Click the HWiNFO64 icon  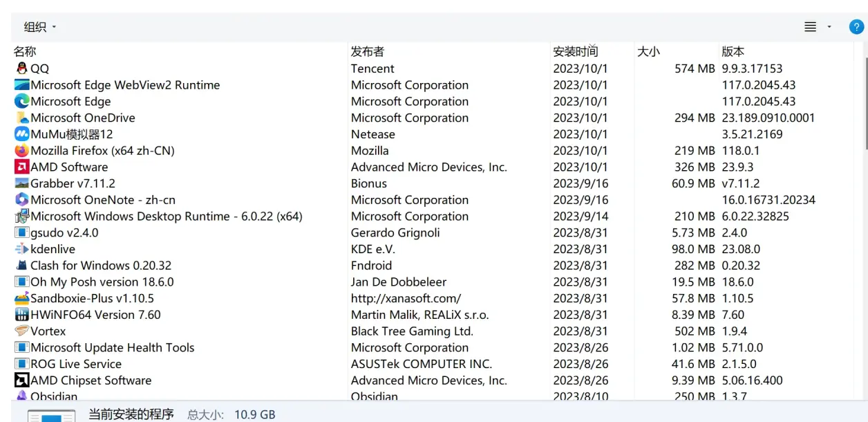tap(21, 315)
